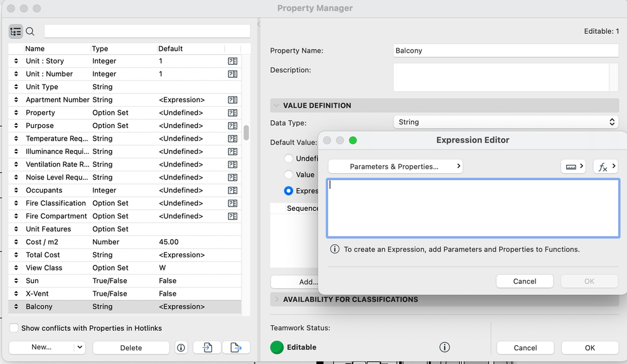Expand AVAILABILITY FOR CLASSIFICATIONS section
The height and width of the screenshot is (364, 627).
(x=276, y=299)
